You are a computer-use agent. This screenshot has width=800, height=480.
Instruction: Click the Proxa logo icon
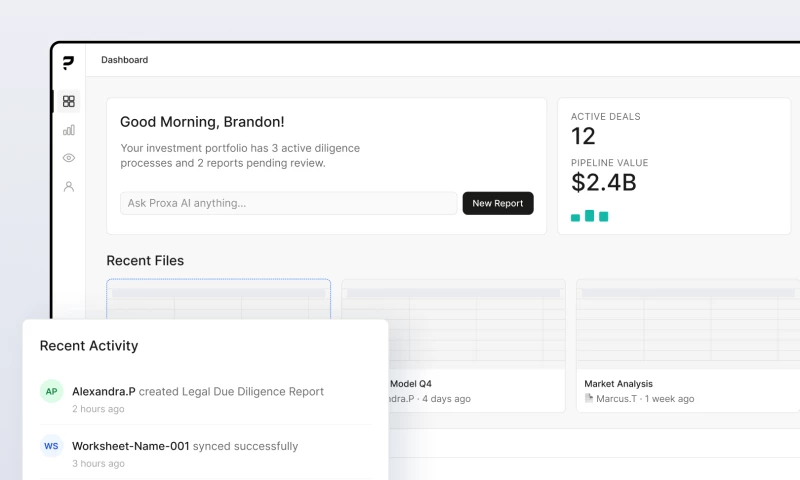[x=68, y=62]
